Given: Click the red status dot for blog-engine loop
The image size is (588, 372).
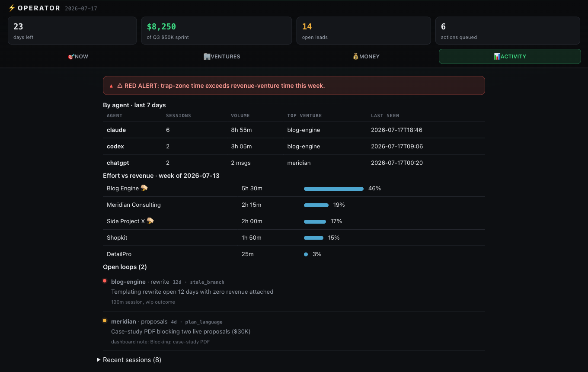Looking at the screenshot, I should click(x=105, y=281).
